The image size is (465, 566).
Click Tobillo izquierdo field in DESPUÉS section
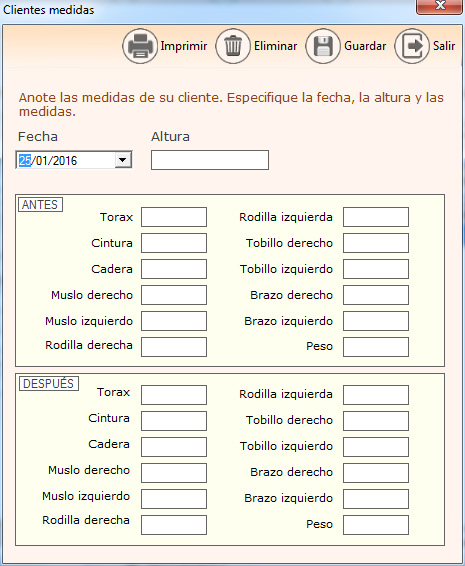376,447
